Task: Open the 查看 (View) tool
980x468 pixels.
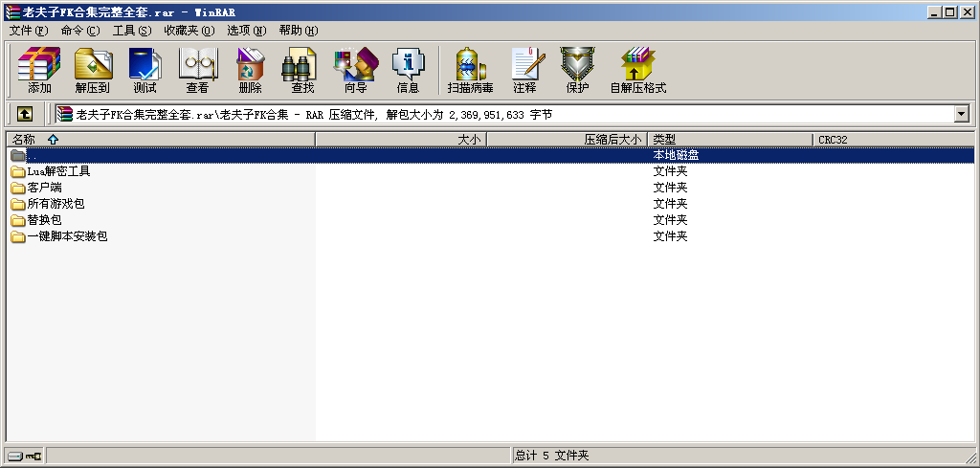Action: coord(197,70)
